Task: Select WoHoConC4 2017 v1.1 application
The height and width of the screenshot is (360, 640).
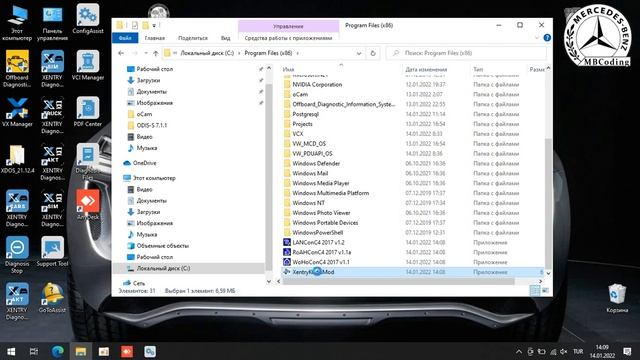Action: click(320, 262)
